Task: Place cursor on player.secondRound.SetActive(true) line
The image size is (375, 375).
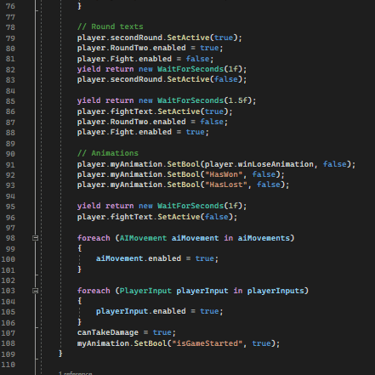Action: 159,38
